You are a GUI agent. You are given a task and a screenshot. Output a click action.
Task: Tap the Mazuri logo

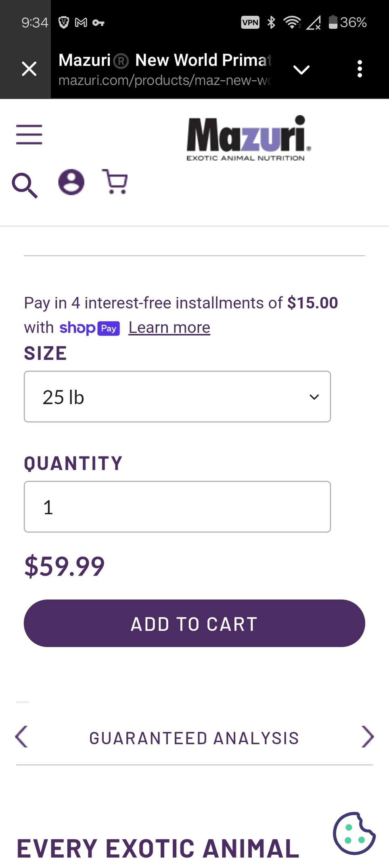click(x=248, y=138)
